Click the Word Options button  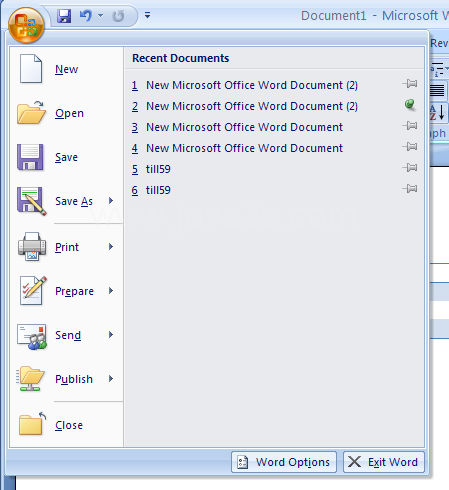[284, 462]
